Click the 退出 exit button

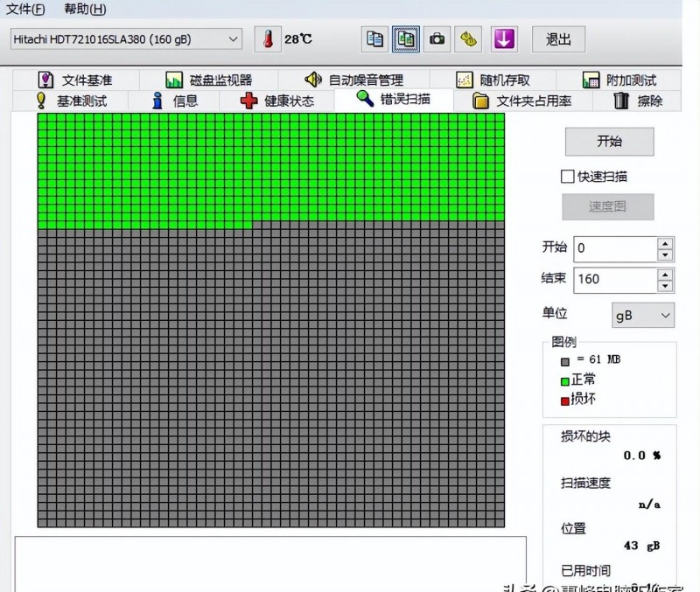point(558,39)
